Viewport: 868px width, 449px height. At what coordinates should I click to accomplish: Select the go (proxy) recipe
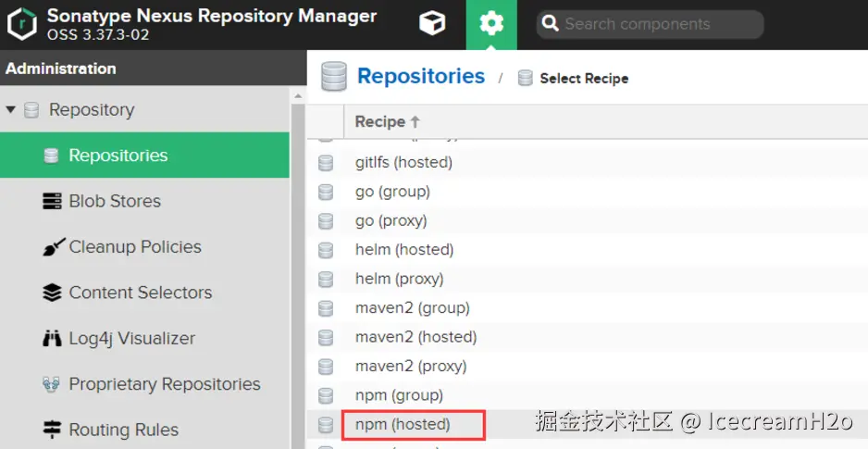[391, 221]
